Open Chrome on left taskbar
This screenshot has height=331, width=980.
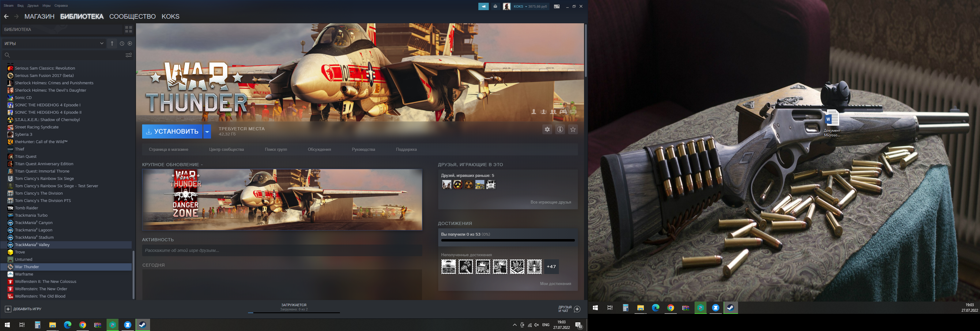(83, 325)
